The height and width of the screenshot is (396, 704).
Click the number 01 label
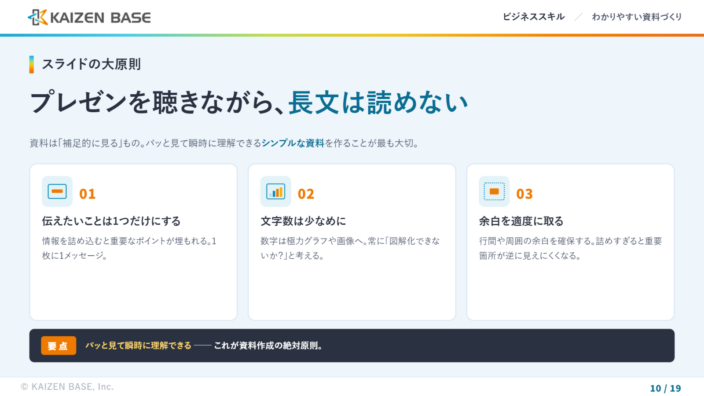pyautogui.click(x=87, y=194)
